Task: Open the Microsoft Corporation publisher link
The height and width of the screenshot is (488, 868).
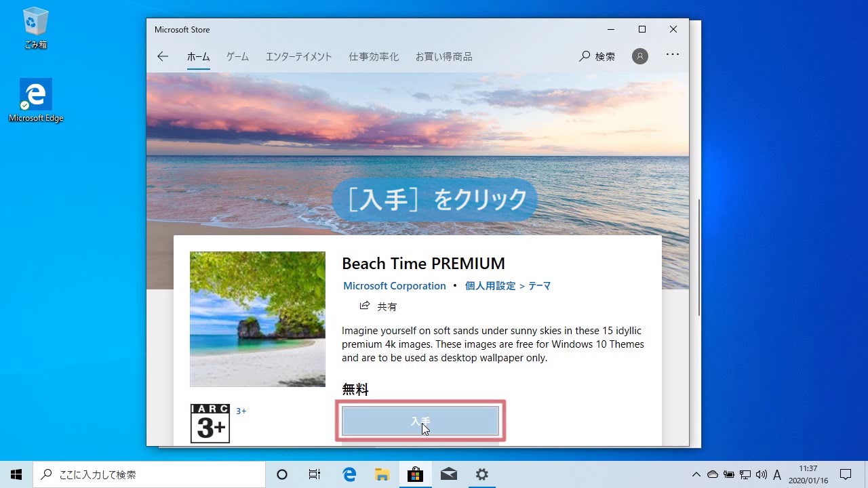Action: [x=394, y=286]
